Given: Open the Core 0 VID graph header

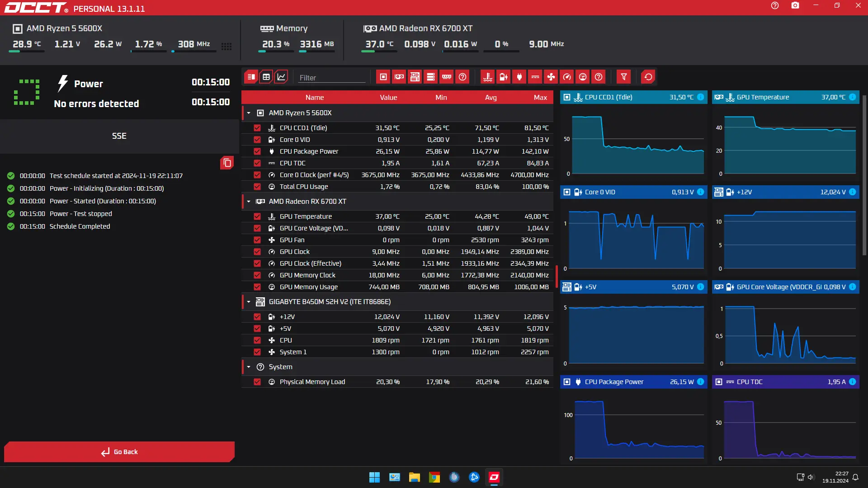Looking at the screenshot, I should [634, 192].
